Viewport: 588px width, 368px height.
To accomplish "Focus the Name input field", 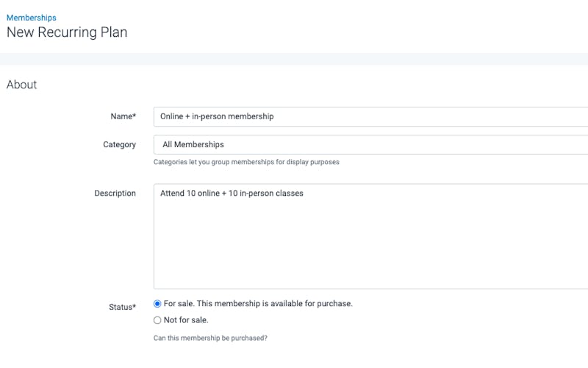I will pos(370,116).
